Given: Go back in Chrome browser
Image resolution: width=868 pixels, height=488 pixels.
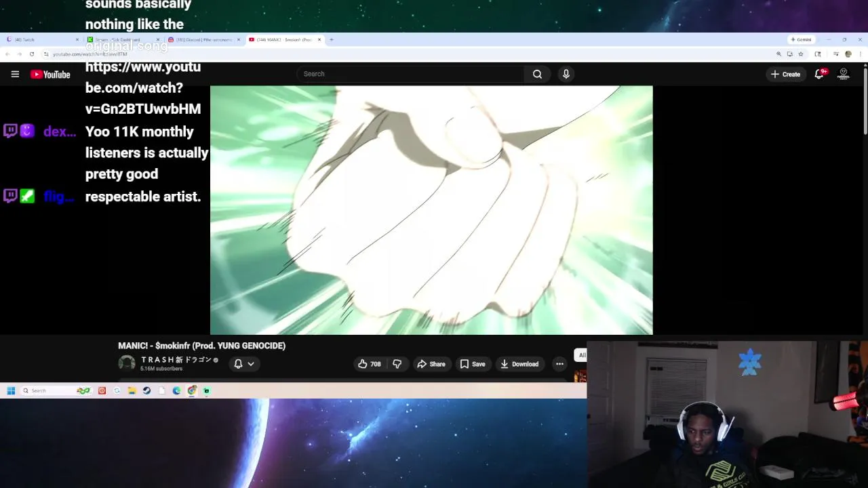Looking at the screenshot, I should 7,54.
